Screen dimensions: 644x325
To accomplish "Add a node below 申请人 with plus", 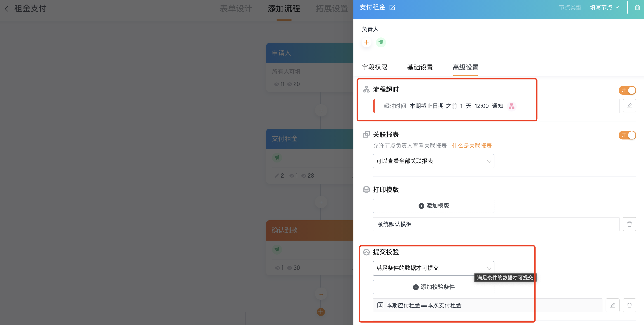I will click(321, 111).
